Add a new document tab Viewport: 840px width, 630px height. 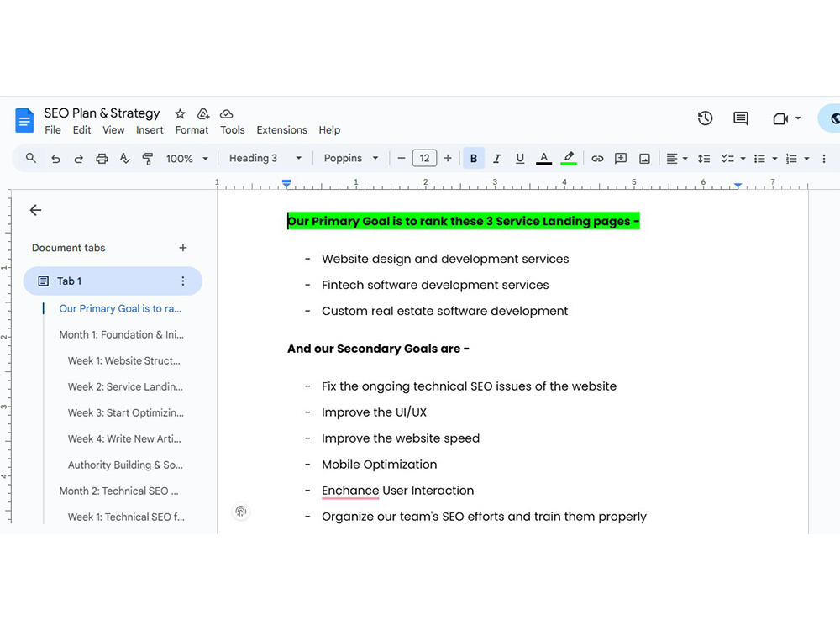[x=182, y=248]
